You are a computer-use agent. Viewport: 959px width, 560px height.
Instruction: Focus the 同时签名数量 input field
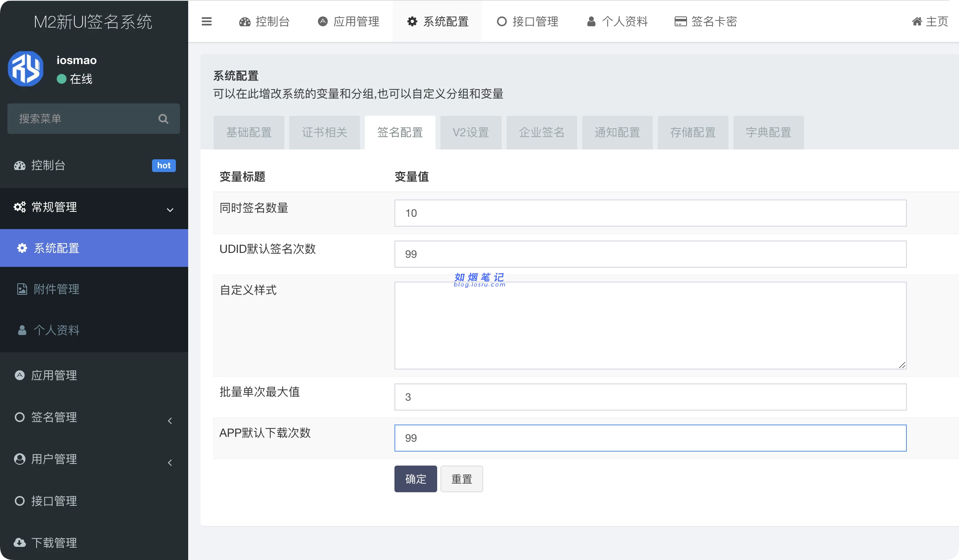tap(650, 213)
